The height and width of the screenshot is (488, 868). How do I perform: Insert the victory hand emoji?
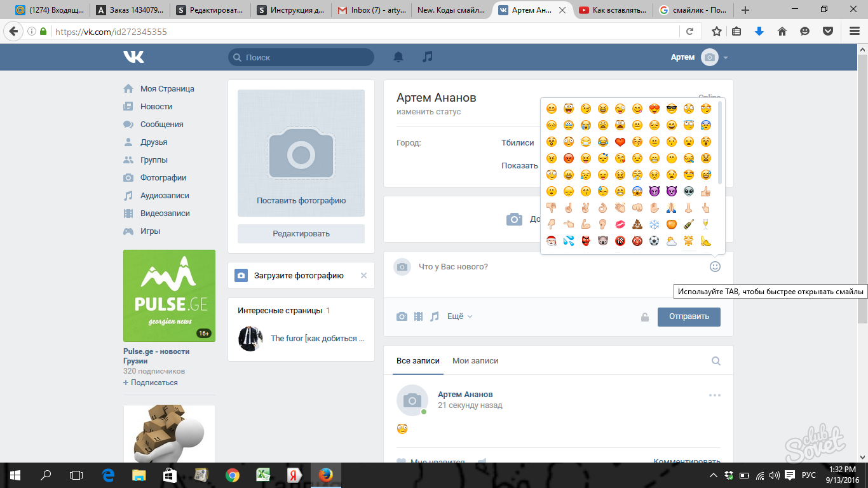click(585, 208)
